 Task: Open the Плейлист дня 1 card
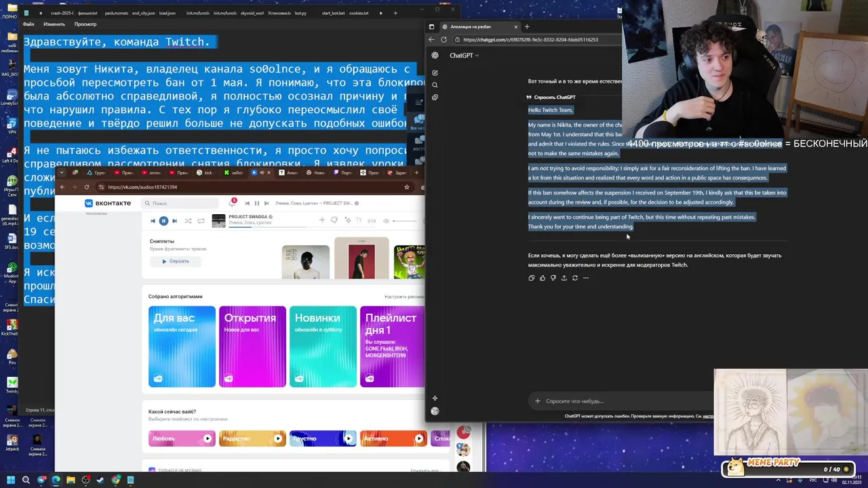393,346
